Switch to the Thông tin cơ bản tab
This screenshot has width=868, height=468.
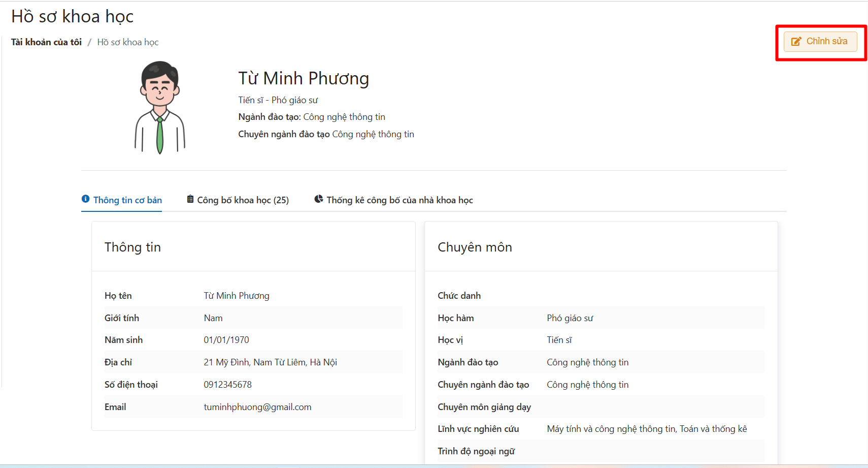(x=127, y=200)
